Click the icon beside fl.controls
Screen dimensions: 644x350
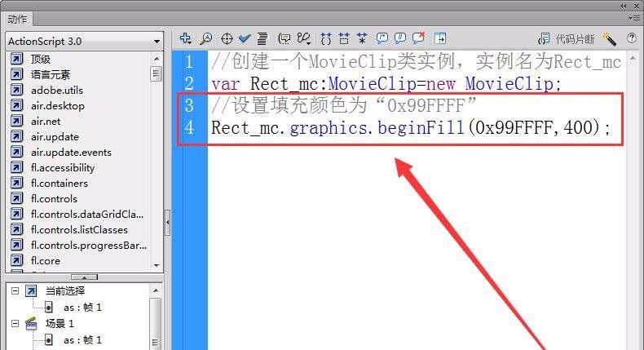click(x=16, y=198)
